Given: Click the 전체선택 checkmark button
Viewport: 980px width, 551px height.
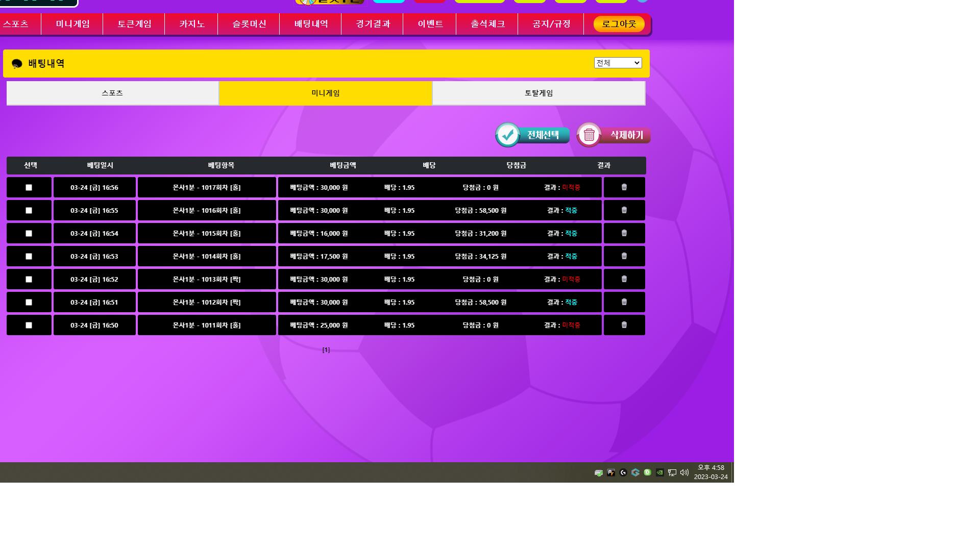Looking at the screenshot, I should click(532, 135).
